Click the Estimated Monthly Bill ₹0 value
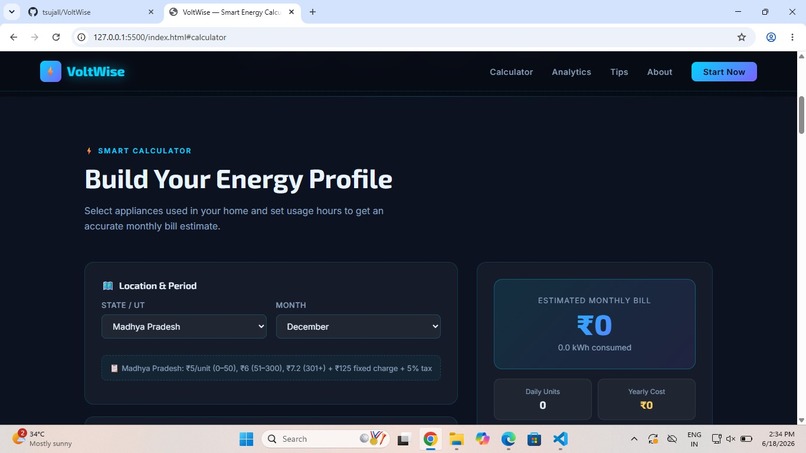 pyautogui.click(x=594, y=325)
